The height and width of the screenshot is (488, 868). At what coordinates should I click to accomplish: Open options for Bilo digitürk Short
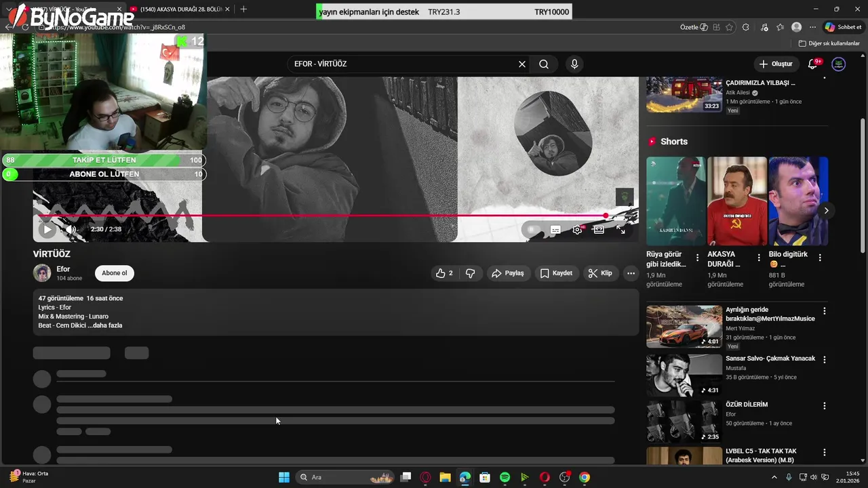[820, 258]
